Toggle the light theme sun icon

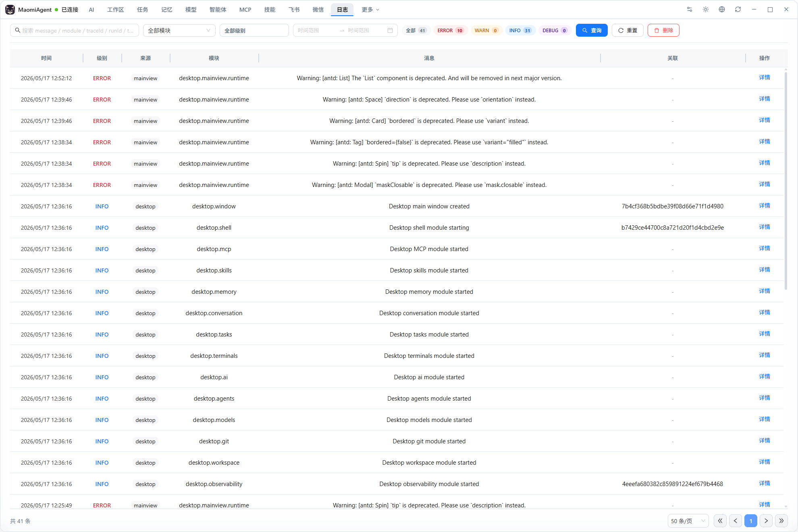click(x=706, y=9)
